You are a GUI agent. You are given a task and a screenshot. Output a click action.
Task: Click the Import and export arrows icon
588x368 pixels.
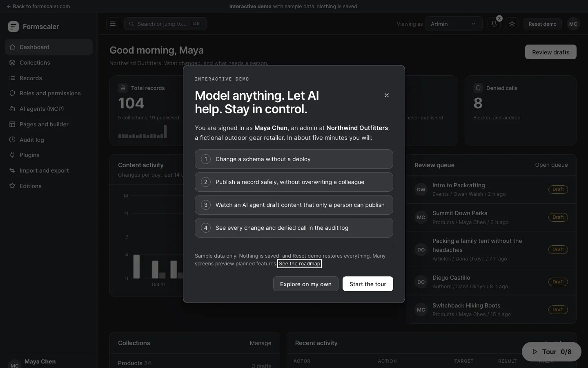point(12,171)
